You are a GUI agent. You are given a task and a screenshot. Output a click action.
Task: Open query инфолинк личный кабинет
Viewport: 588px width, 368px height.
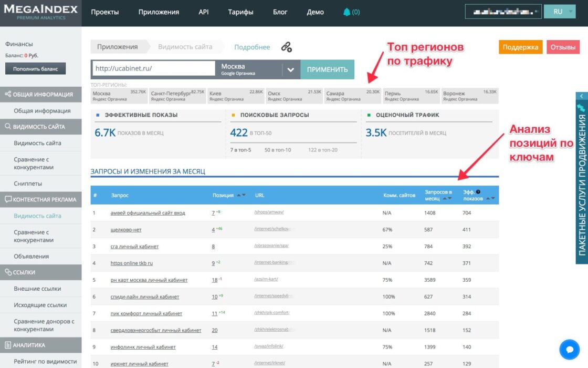coord(143,347)
